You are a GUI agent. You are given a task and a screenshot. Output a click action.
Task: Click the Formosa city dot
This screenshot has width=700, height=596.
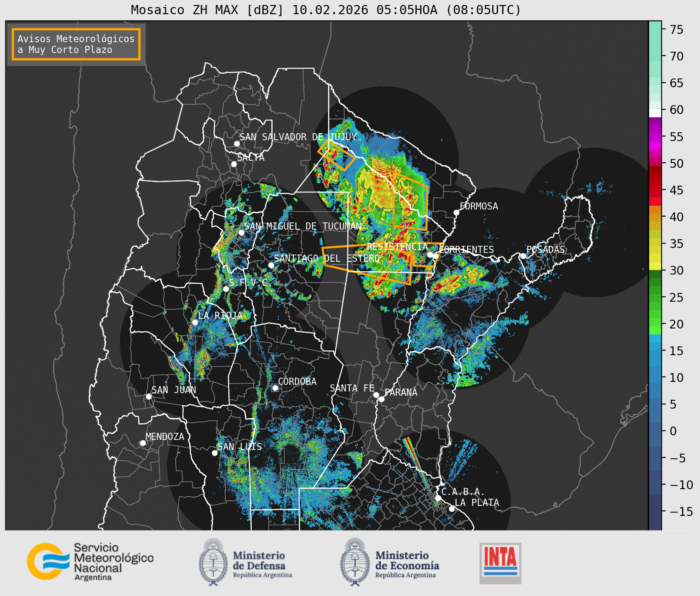pos(456,212)
